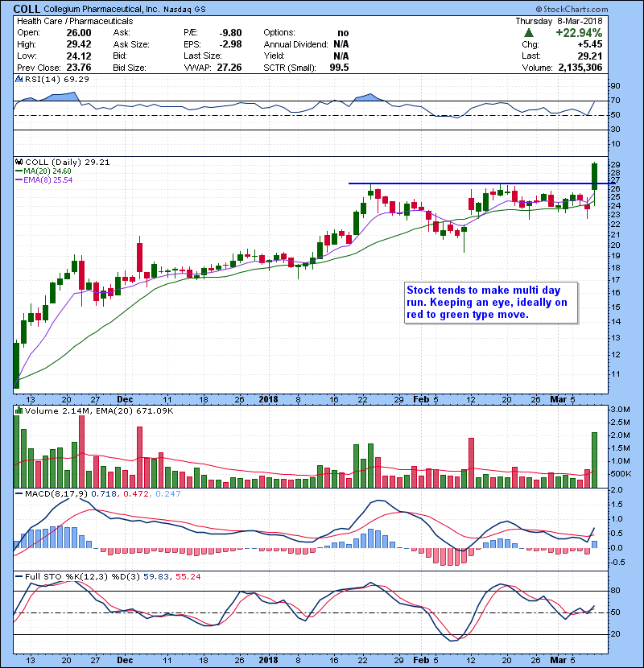
Task: Click the EPS value -2.98
Action: [x=230, y=44]
